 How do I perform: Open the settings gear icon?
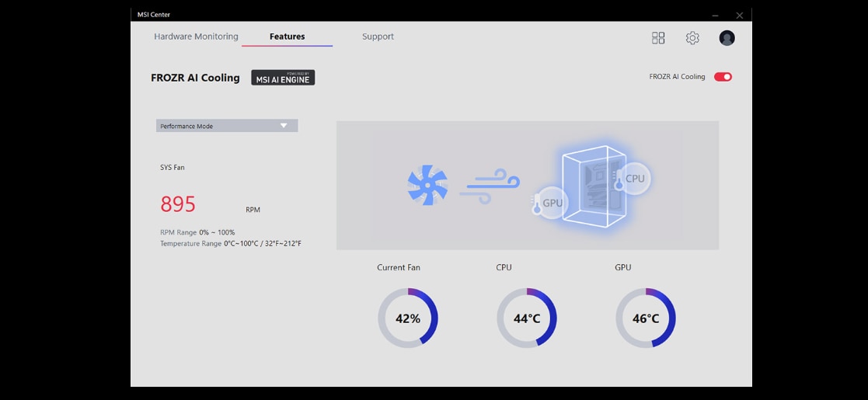tap(692, 38)
